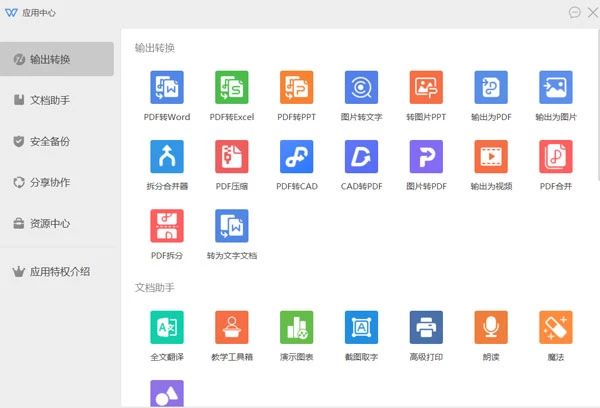The width and height of the screenshot is (600, 408).
Task: Open the 转为文字文档 tool
Action: [232, 226]
